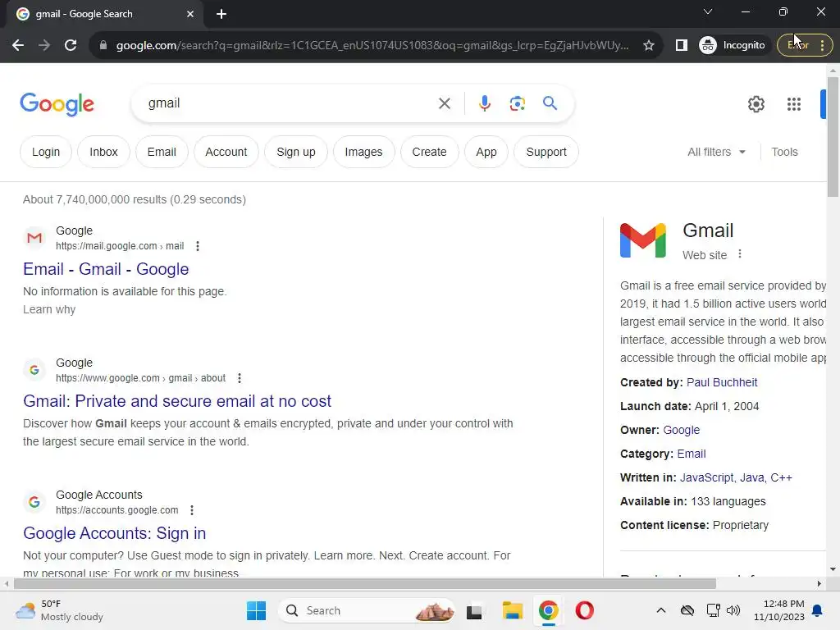The width and height of the screenshot is (840, 630).
Task: Start voice search with the microphone icon
Action: tap(484, 103)
